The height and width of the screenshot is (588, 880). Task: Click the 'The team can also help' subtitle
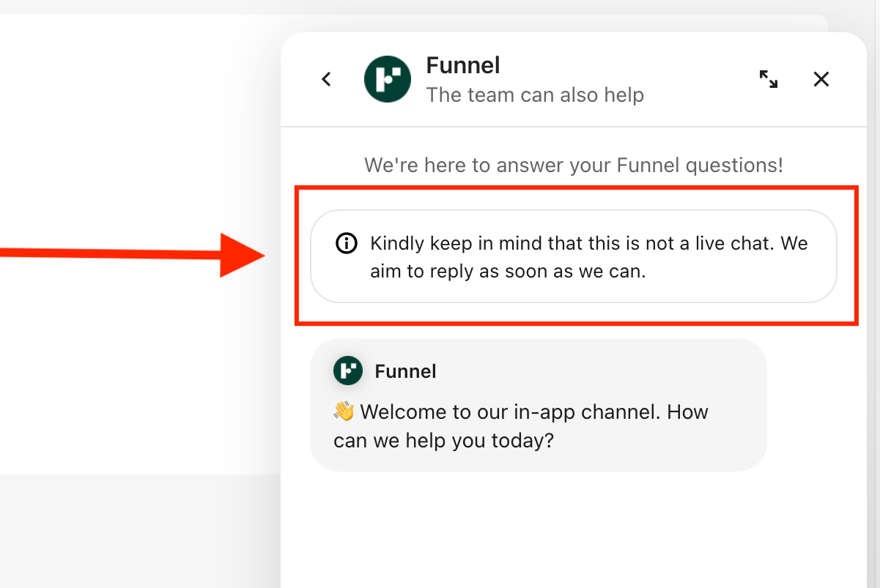pyautogui.click(x=536, y=94)
